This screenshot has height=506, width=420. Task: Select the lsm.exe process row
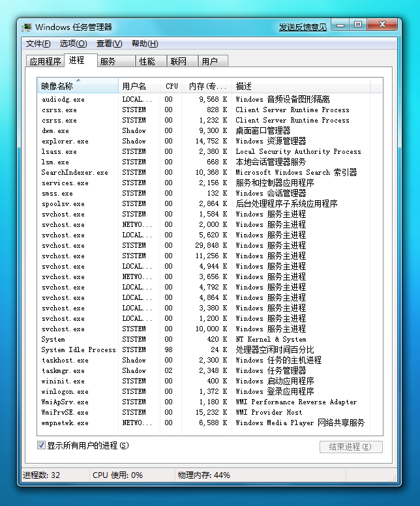click(210, 162)
